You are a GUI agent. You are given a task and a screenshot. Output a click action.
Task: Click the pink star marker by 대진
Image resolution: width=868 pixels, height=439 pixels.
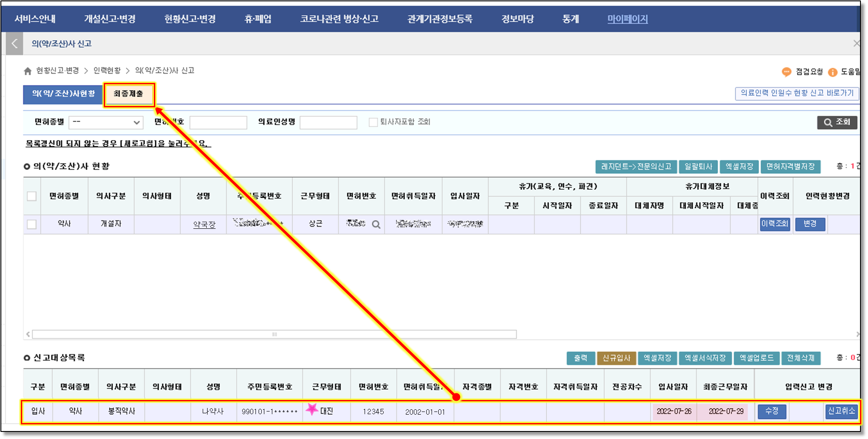(312, 409)
